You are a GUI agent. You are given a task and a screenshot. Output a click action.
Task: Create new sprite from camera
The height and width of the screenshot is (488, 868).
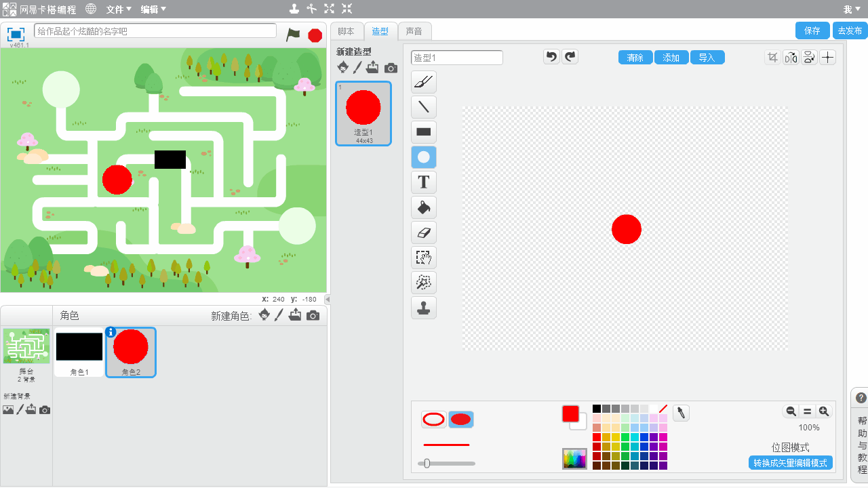(x=313, y=316)
